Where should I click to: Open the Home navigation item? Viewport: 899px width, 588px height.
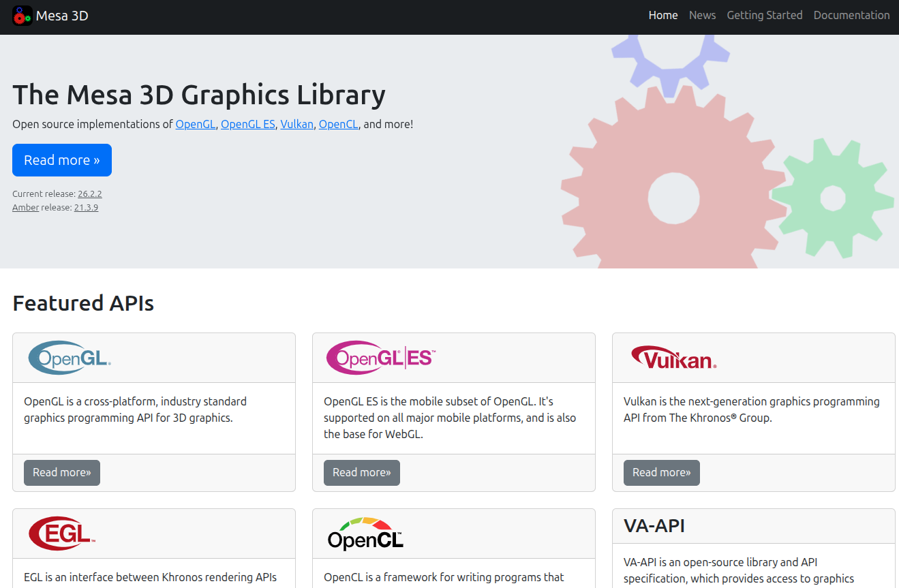(x=663, y=15)
